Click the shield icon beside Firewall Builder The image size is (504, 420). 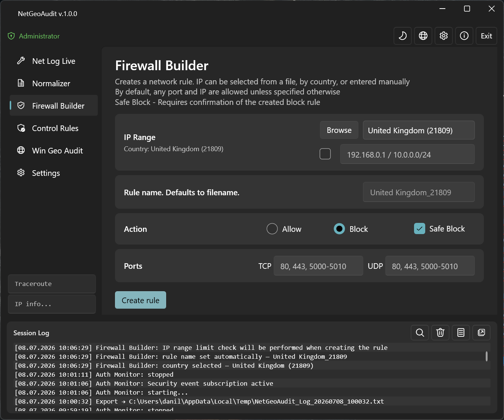[x=21, y=106]
